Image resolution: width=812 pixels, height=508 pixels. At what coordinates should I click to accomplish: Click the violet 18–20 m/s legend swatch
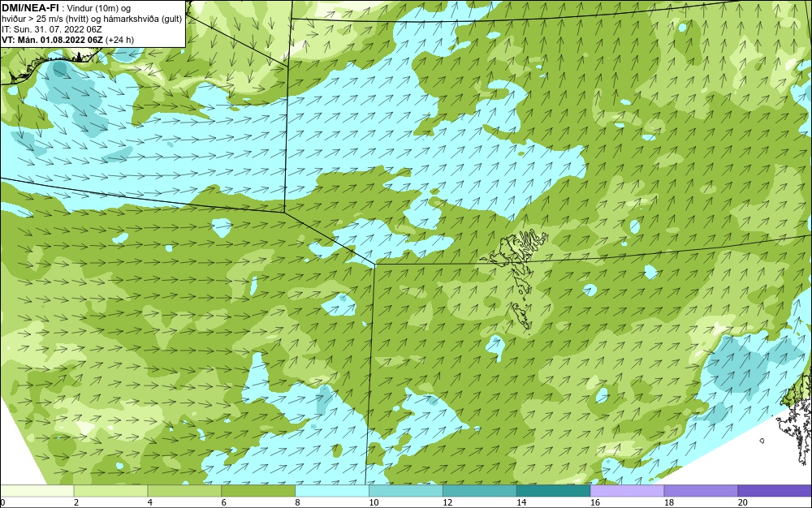click(702, 491)
